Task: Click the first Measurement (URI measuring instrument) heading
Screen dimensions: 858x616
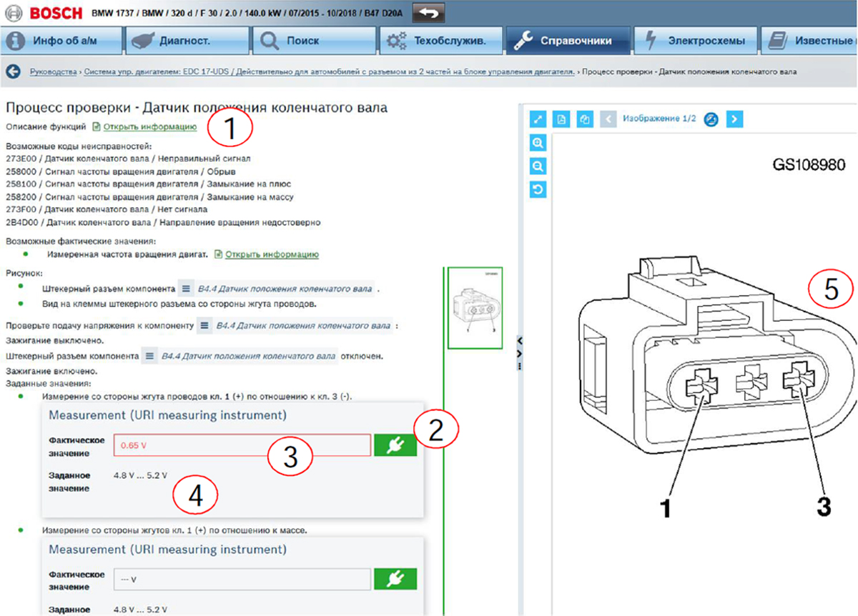Action: point(167,414)
